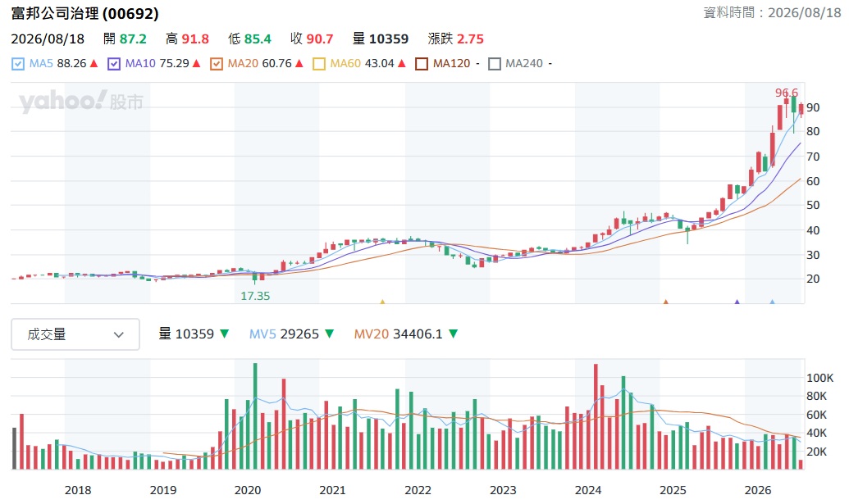Click the 2020 year label on the axis
Viewport: 849px width, 504px height.
click(248, 490)
